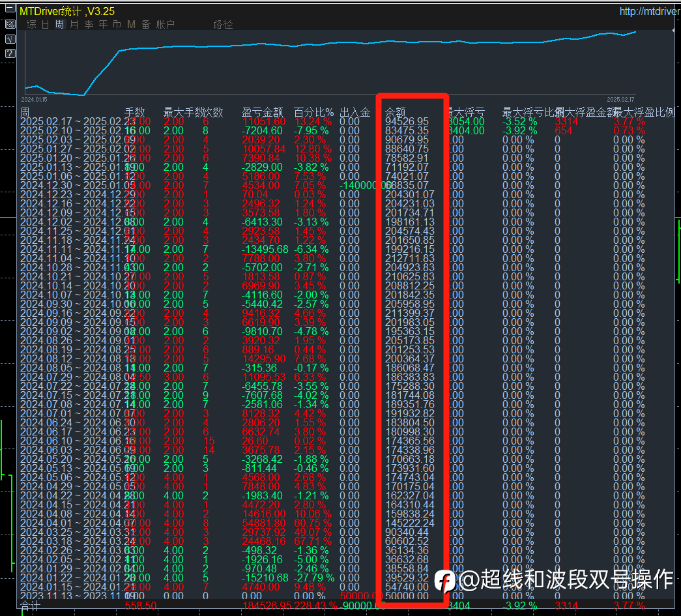Viewport: 681px width, 616px height.
Task: Open the 账户 account tab
Action: pos(165,24)
